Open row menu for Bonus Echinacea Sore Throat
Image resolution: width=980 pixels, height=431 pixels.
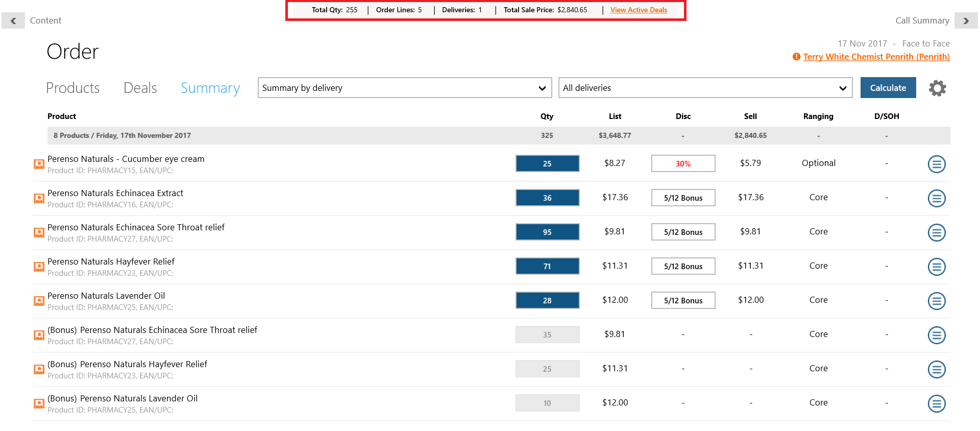pos(937,335)
